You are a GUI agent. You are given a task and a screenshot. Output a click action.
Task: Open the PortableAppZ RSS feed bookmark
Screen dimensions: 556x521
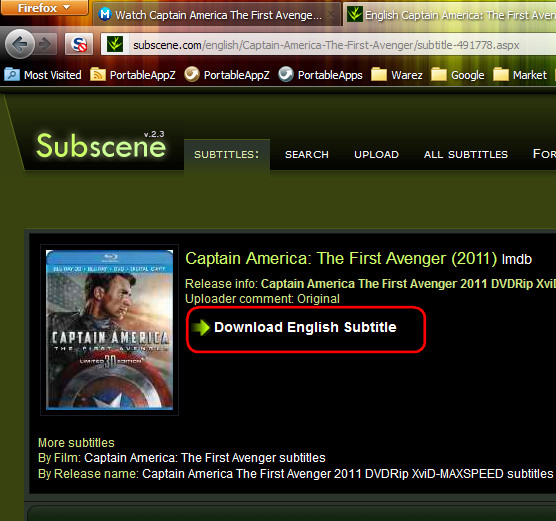133,75
